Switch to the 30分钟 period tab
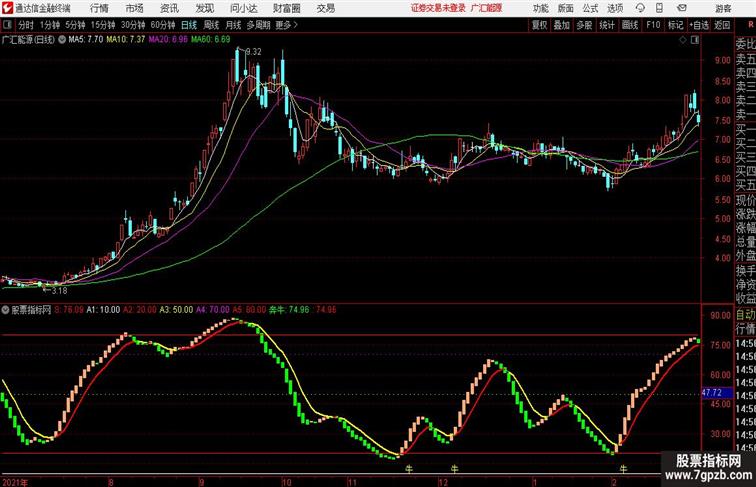756x487 pixels. point(133,25)
